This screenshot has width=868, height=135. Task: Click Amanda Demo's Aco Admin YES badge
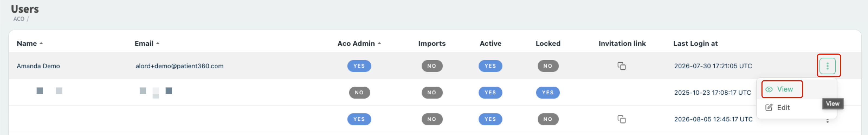pyautogui.click(x=359, y=66)
